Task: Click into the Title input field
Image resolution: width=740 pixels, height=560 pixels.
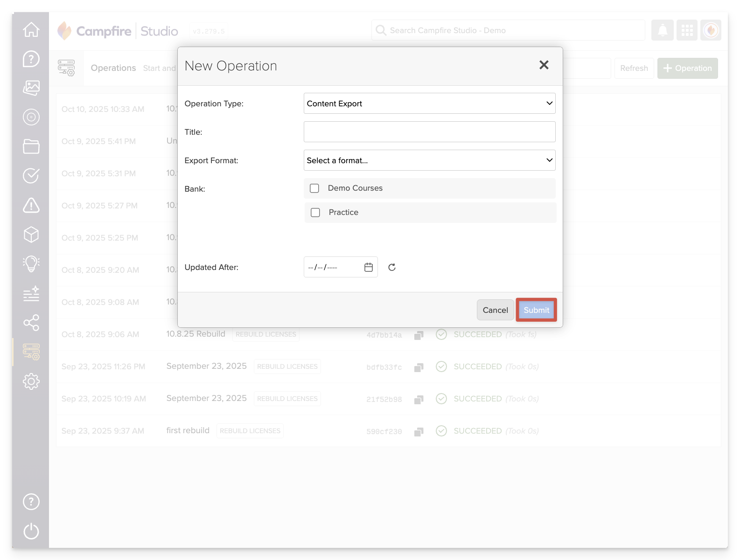Action: pyautogui.click(x=429, y=132)
